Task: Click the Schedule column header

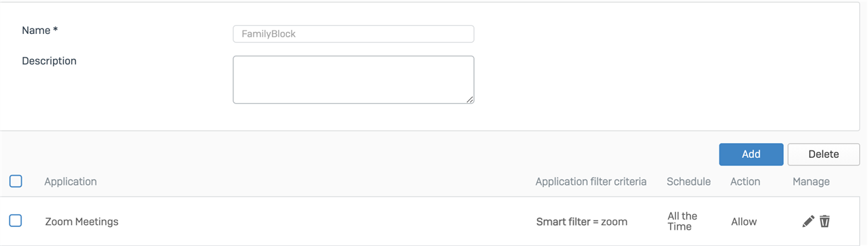Action: pyautogui.click(x=688, y=182)
